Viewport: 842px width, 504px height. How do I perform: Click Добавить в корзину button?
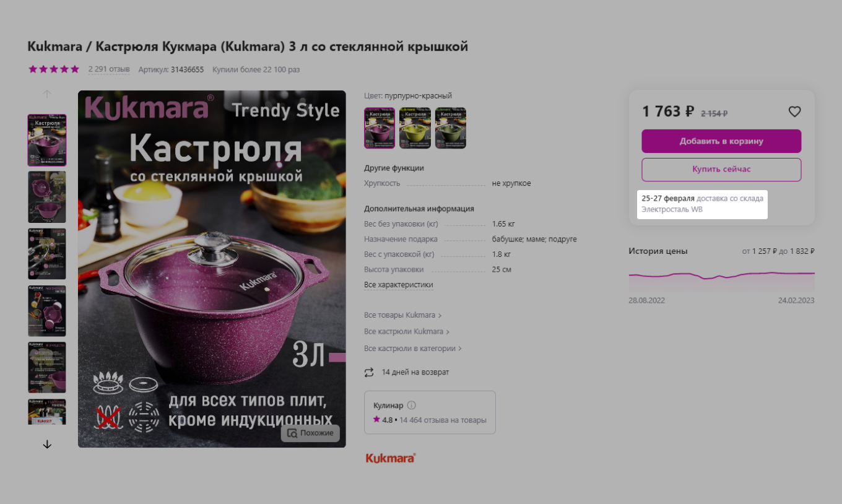(x=721, y=141)
